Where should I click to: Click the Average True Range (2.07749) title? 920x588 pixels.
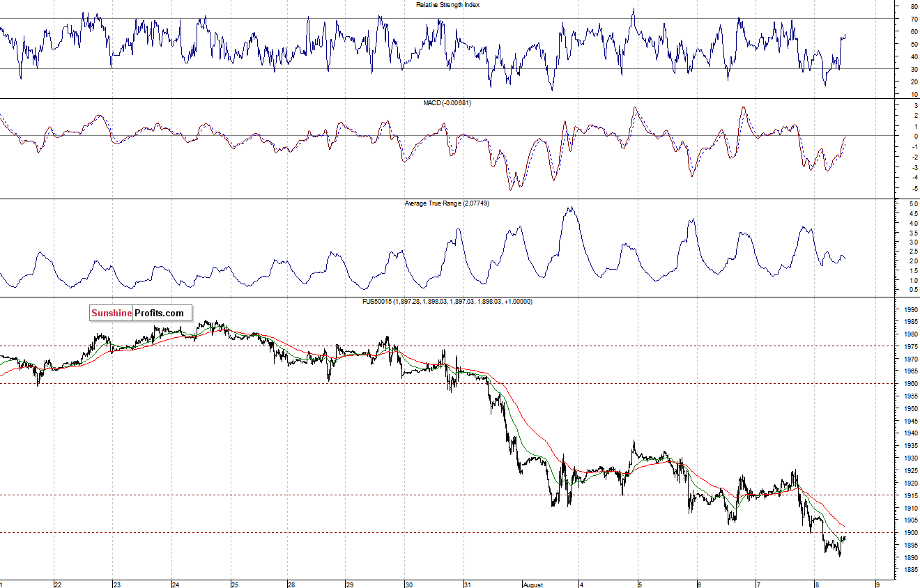(447, 203)
